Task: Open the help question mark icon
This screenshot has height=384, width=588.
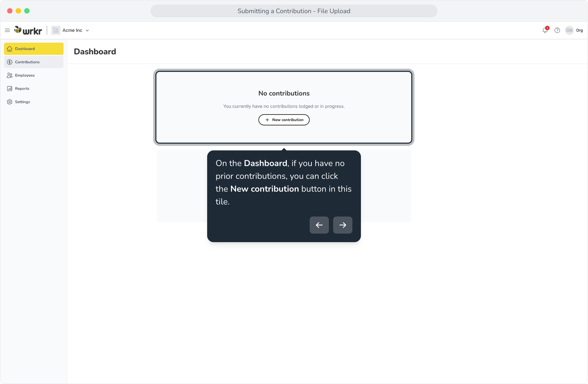Action: coord(557,30)
